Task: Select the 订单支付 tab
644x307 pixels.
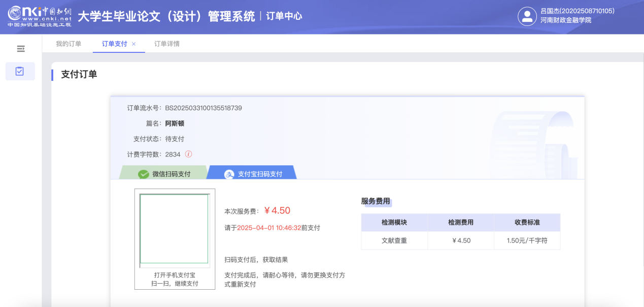Action: 115,44
